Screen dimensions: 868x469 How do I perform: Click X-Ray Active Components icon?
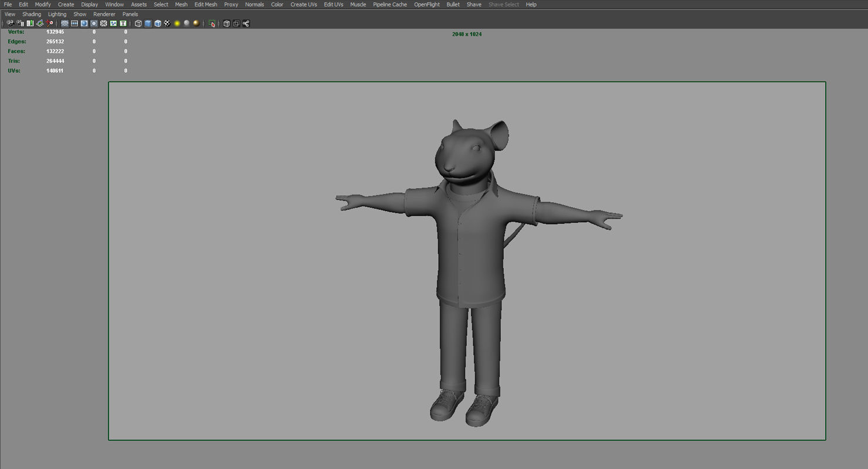(236, 23)
